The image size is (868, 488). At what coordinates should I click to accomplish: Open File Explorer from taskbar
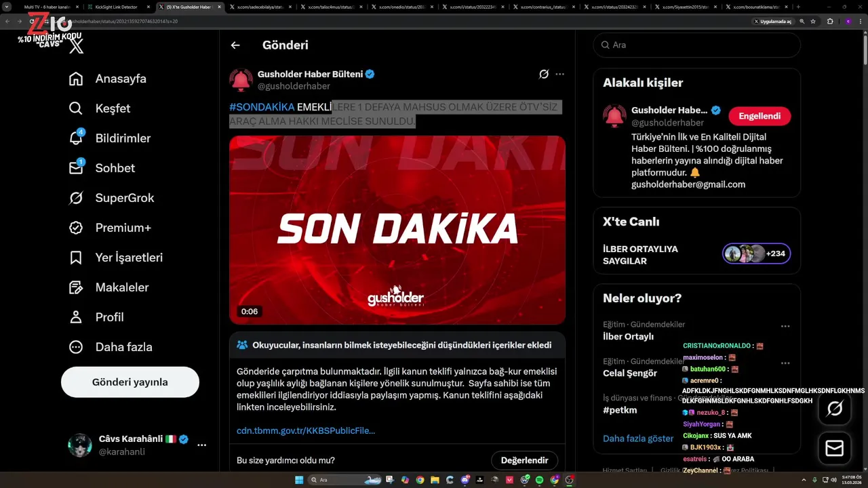[435, 480]
